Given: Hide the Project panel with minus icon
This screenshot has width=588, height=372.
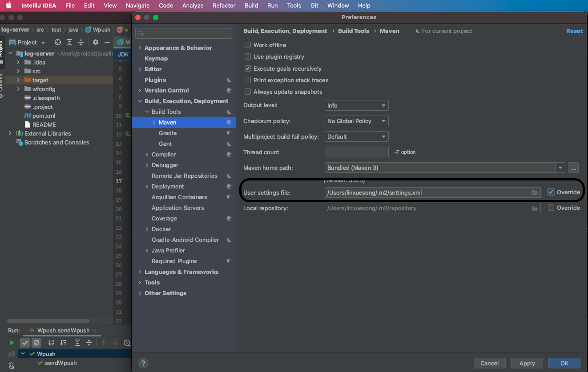Looking at the screenshot, I should coord(107,42).
